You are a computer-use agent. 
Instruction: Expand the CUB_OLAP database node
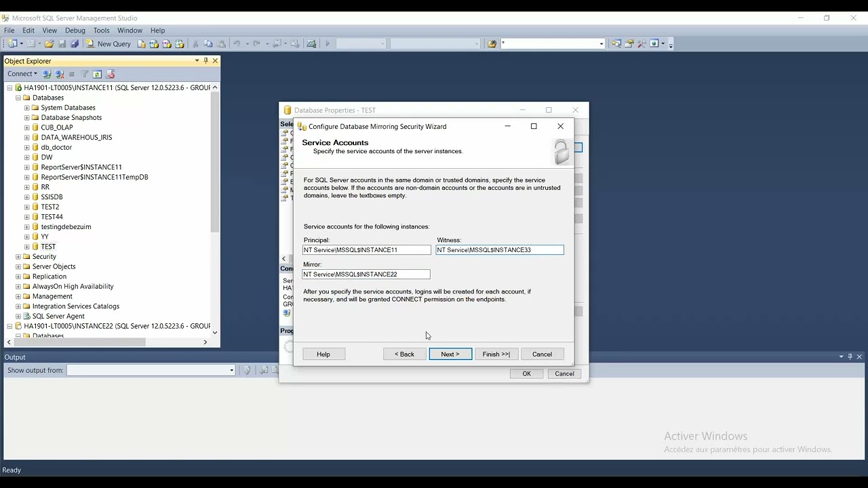click(x=27, y=127)
